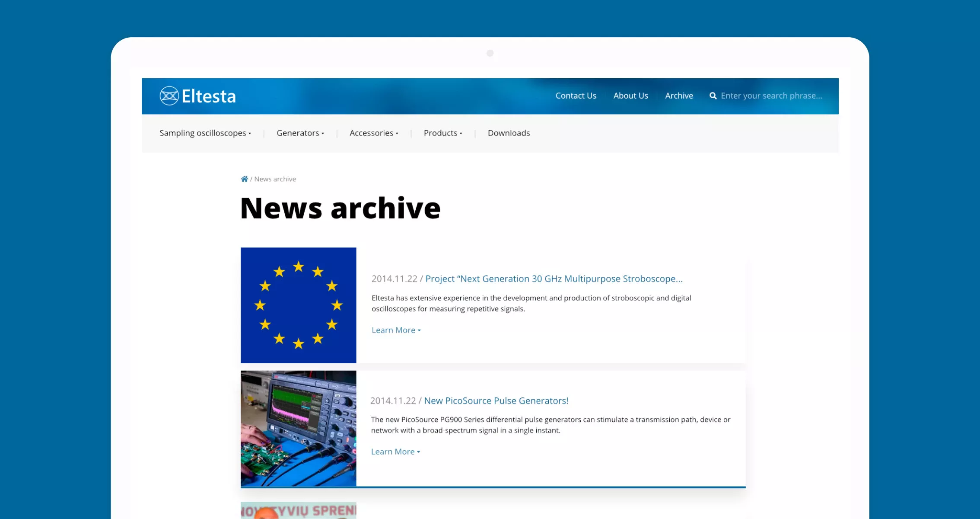Click Learn More under PicoSource Pulse Generators

tap(395, 452)
